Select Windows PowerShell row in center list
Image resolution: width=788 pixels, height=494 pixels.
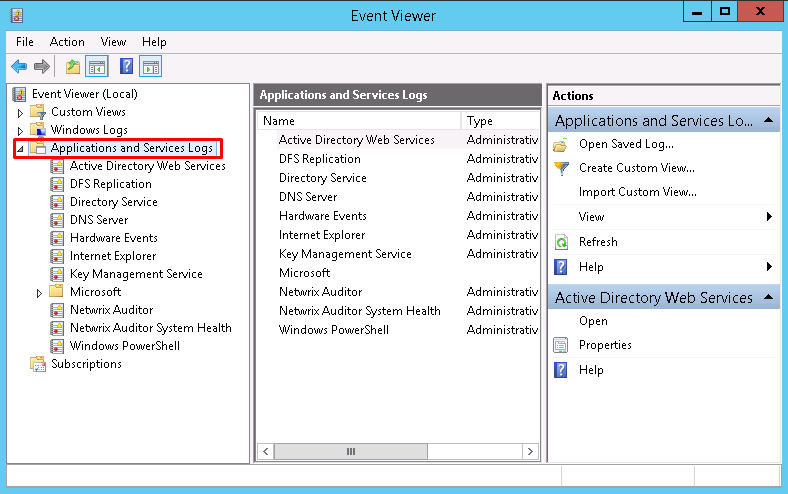coord(399,330)
